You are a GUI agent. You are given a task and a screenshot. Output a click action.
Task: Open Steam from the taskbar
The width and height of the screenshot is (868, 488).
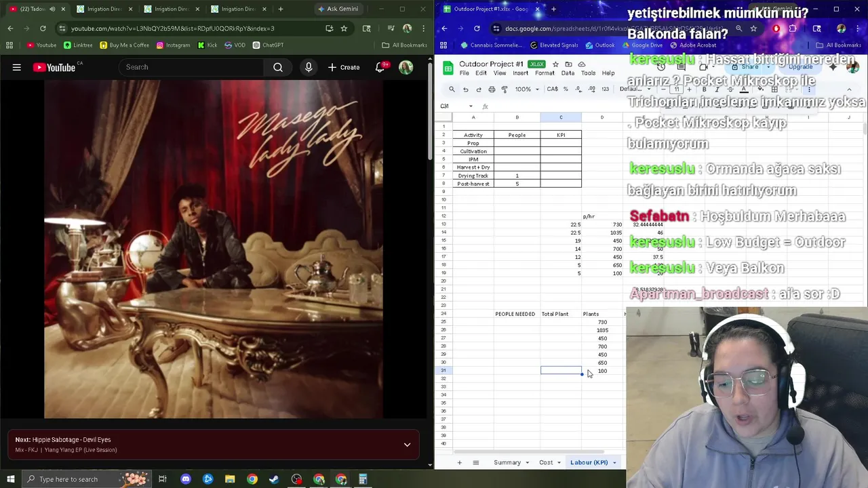pos(274,479)
